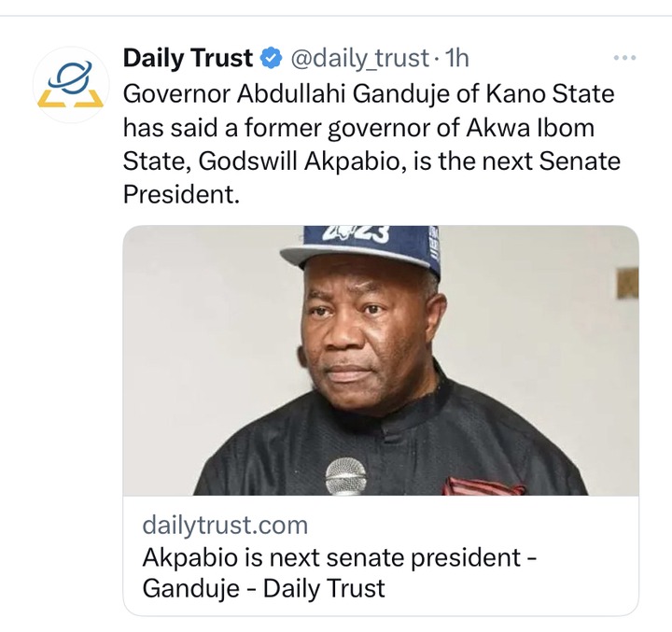Click the word 'President.' ending the tweet
The height and width of the screenshot is (632, 672).
[181, 195]
